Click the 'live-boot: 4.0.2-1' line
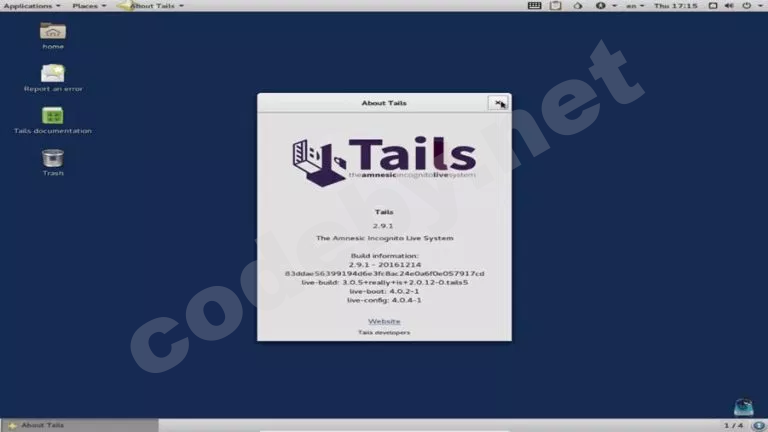The height and width of the screenshot is (432, 768). [384, 291]
